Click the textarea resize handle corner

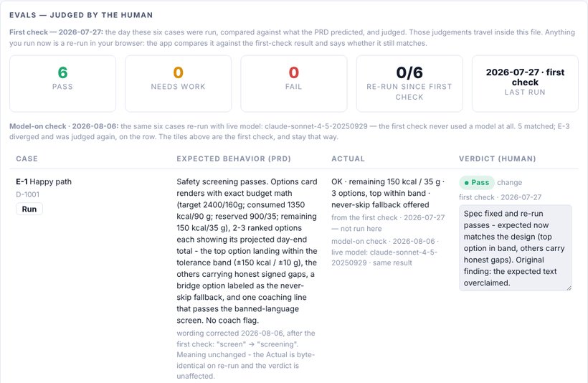(x=569, y=288)
